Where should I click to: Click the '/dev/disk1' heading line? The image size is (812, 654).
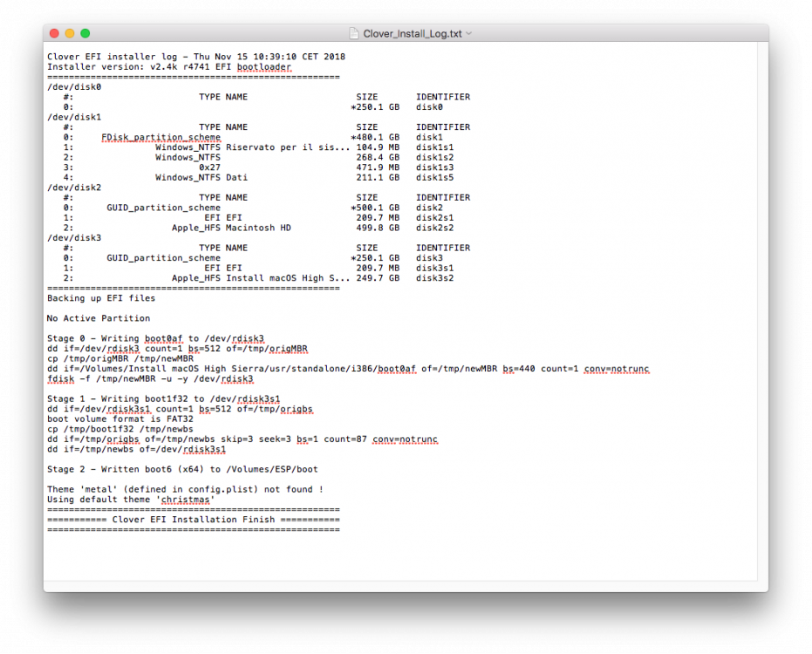pos(74,117)
